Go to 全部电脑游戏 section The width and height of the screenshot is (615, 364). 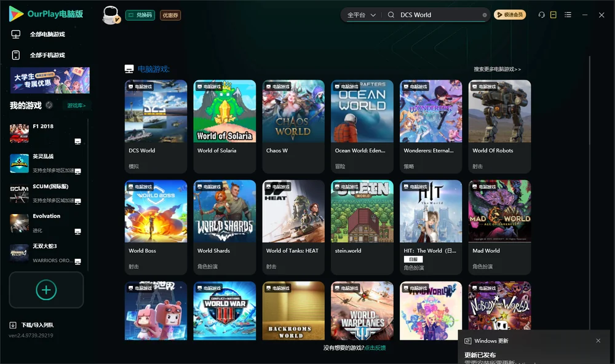[47, 34]
